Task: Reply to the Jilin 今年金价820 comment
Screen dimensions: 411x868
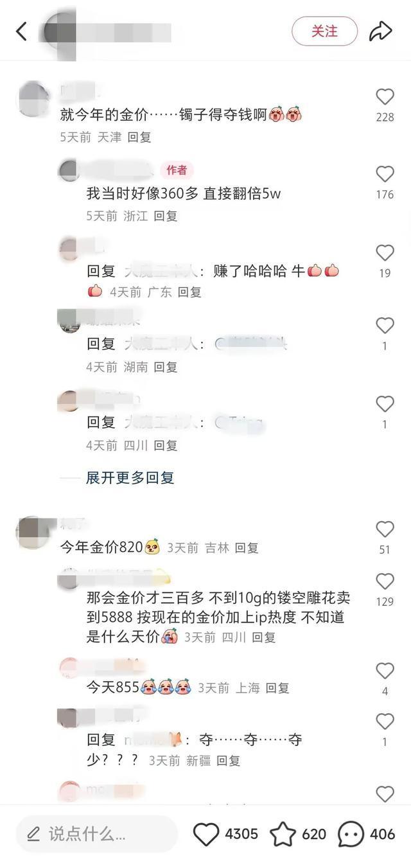Action: [246, 548]
